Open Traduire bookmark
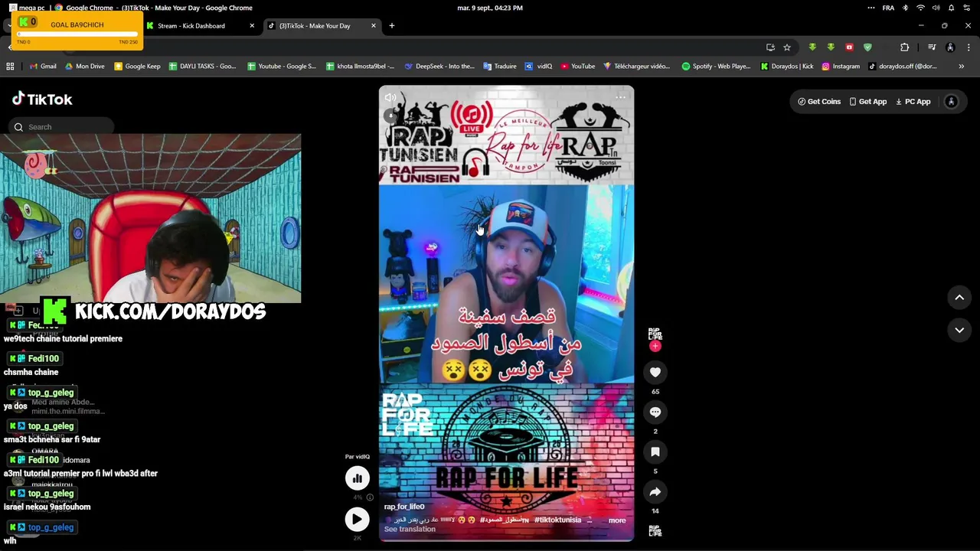Viewport: 980px width, 551px height. pyautogui.click(x=499, y=67)
